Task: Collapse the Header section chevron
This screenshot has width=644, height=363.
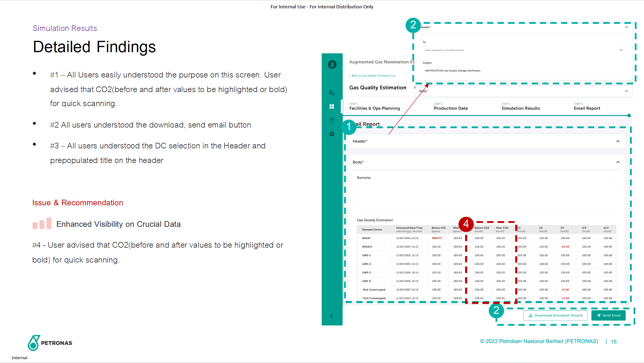Action: (618, 141)
